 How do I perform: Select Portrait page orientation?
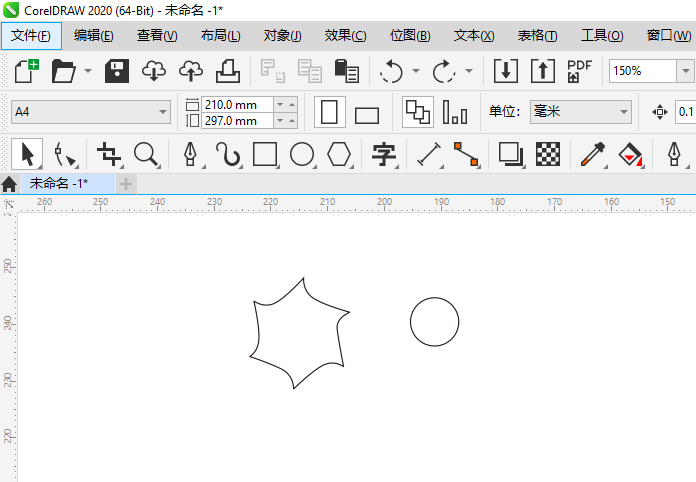click(329, 112)
